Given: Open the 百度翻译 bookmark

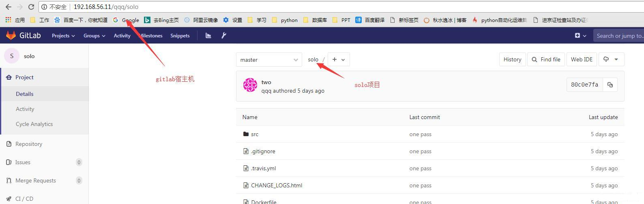Looking at the screenshot, I should pos(370,20).
